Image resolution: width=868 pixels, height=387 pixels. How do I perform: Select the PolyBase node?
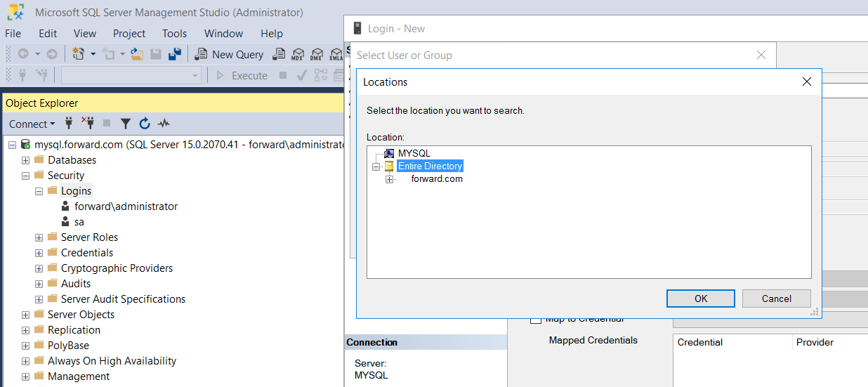[x=68, y=346]
